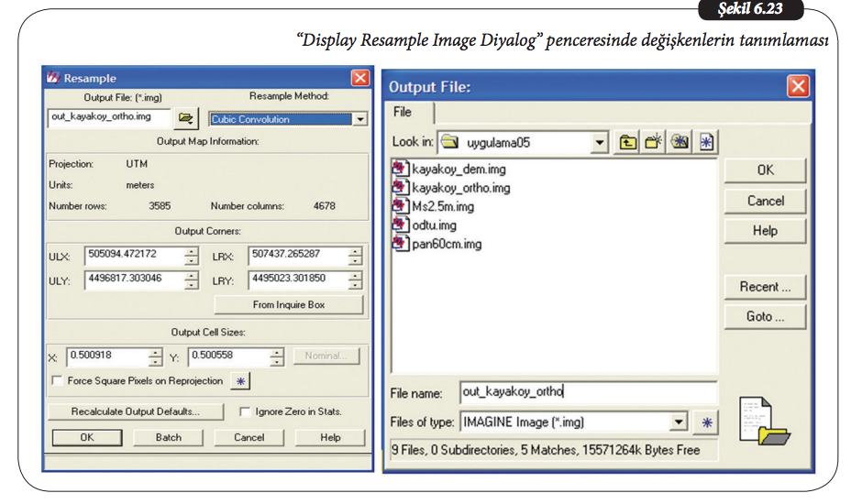Click the Recent button
Image resolution: width=851 pixels, height=504 pixels.
coord(765,287)
